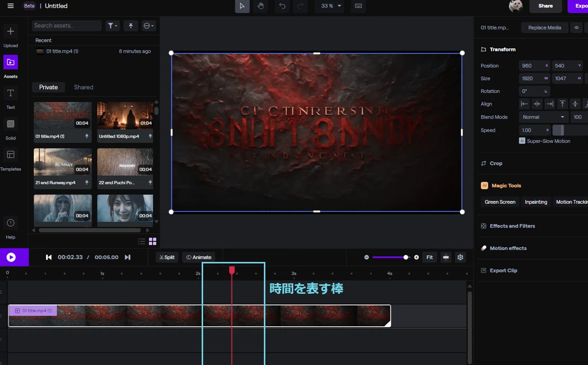This screenshot has width=588, height=365.
Task: Expand Effects and Filters section
Action: coord(512,226)
